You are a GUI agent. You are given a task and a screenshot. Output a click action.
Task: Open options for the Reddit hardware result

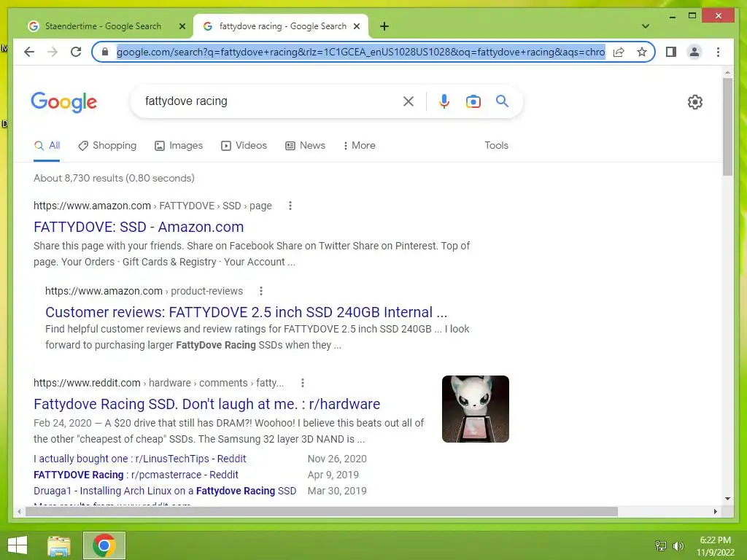coord(303,383)
